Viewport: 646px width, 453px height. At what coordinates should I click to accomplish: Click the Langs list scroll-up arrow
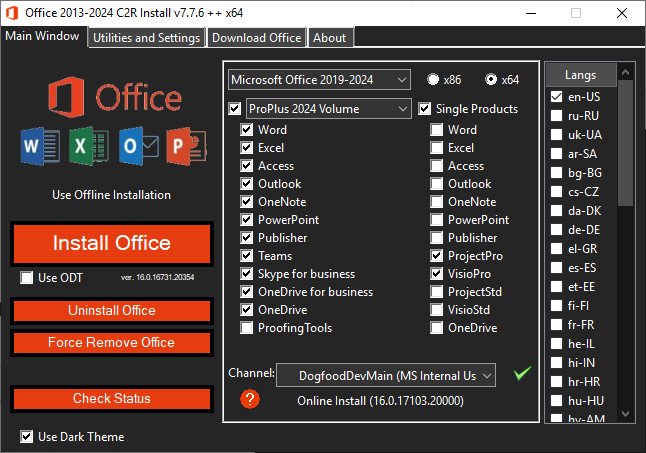[625, 72]
